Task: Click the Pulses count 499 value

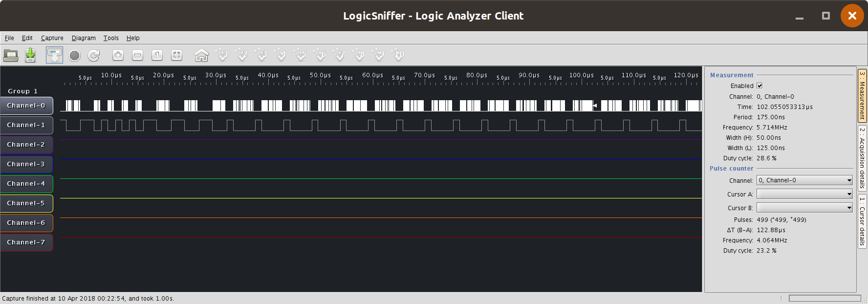Action: 781,220
